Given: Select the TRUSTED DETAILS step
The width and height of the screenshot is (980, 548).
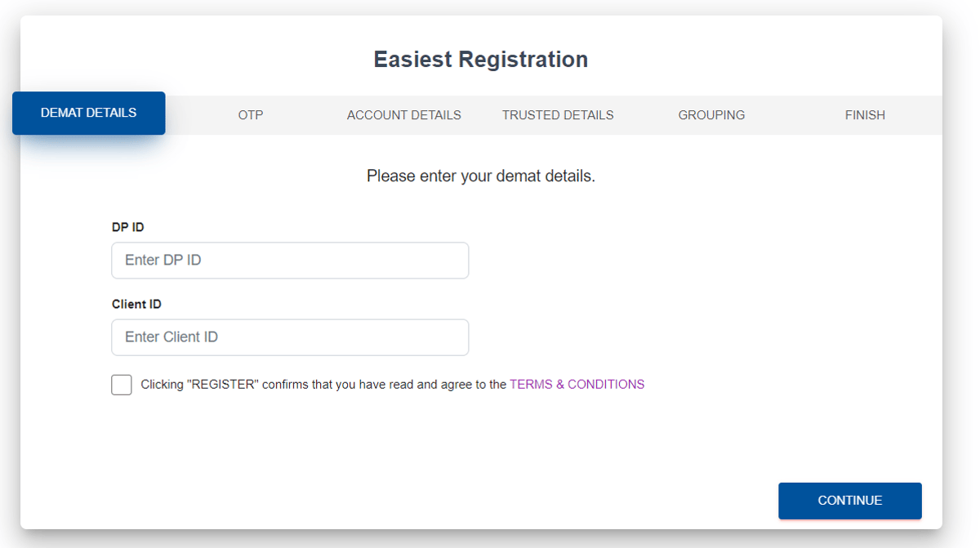Looking at the screenshot, I should point(558,114).
